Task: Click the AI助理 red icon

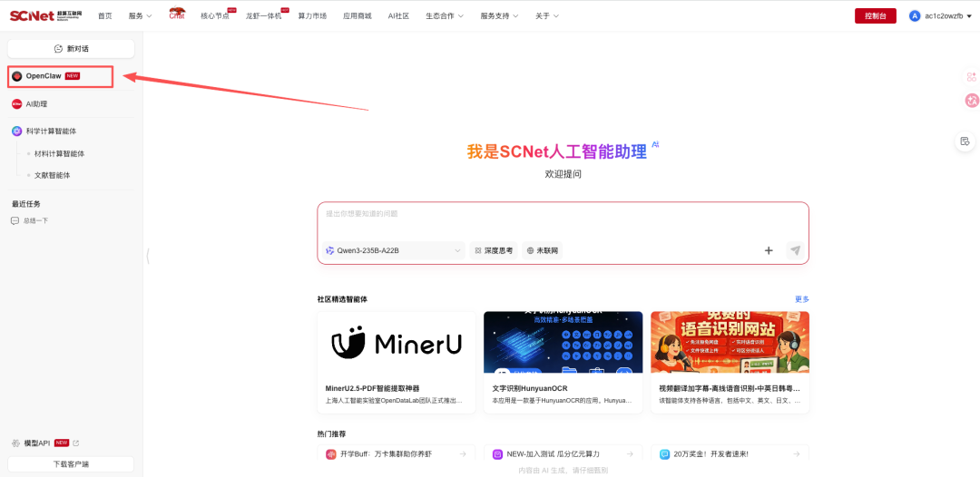Action: pos(17,104)
